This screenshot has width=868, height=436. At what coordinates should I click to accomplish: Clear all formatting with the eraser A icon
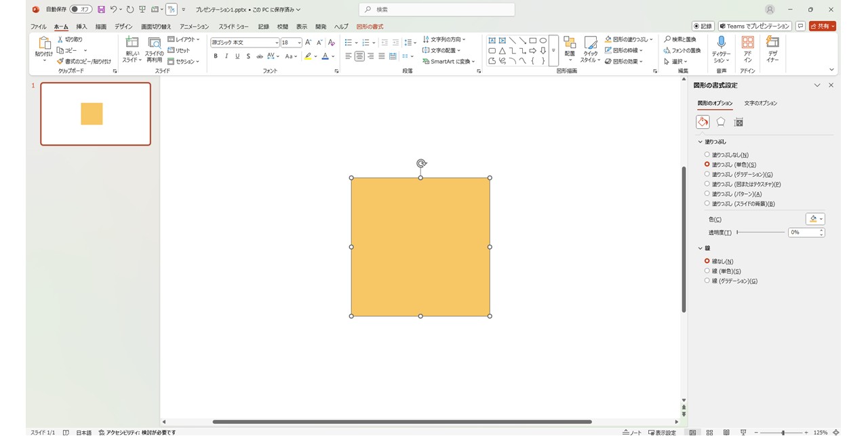(332, 43)
